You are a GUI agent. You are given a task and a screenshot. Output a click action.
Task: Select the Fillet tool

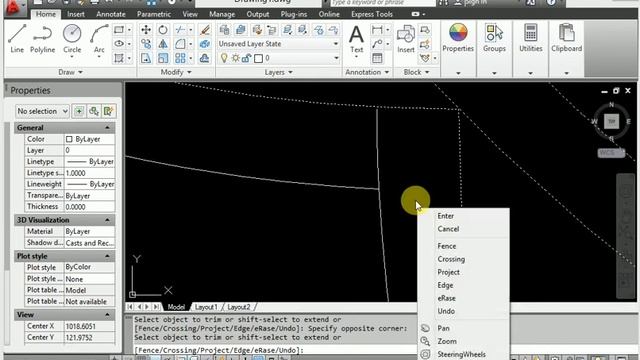(x=180, y=44)
